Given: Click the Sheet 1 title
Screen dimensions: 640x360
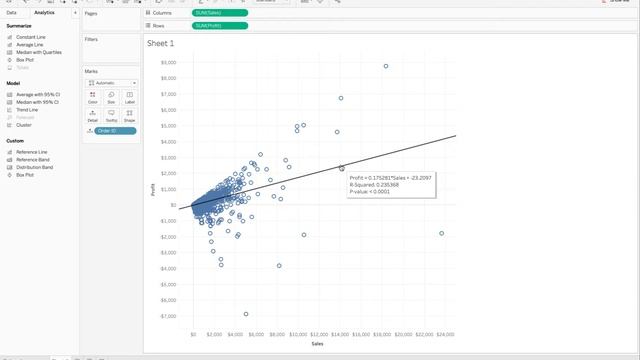Looking at the screenshot, I should [x=160, y=43].
